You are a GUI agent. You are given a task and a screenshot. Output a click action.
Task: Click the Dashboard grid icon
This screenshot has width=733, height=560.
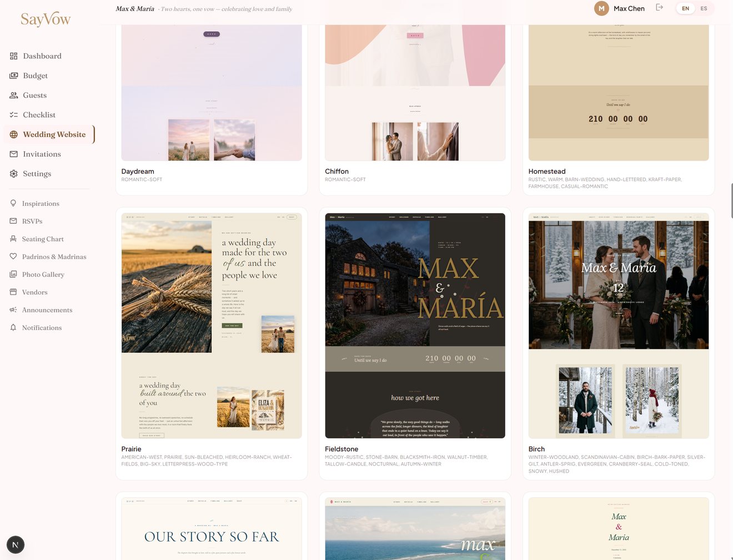pos(13,56)
